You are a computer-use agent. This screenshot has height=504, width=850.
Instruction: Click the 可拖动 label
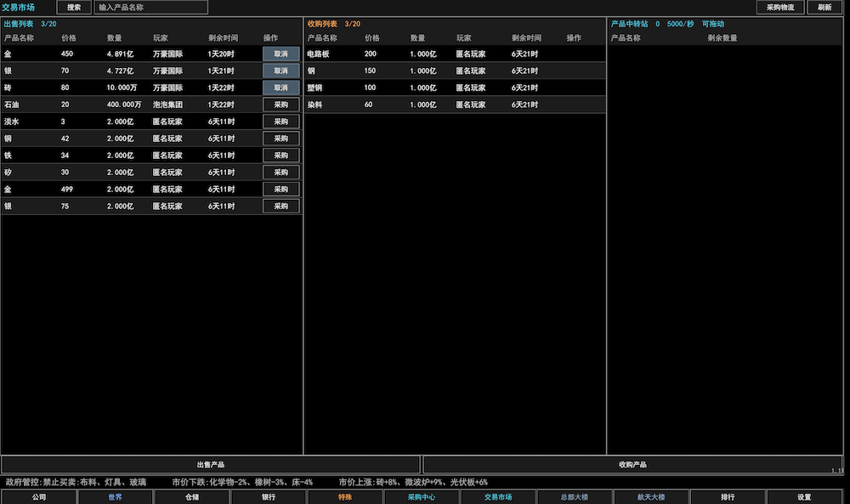[713, 24]
